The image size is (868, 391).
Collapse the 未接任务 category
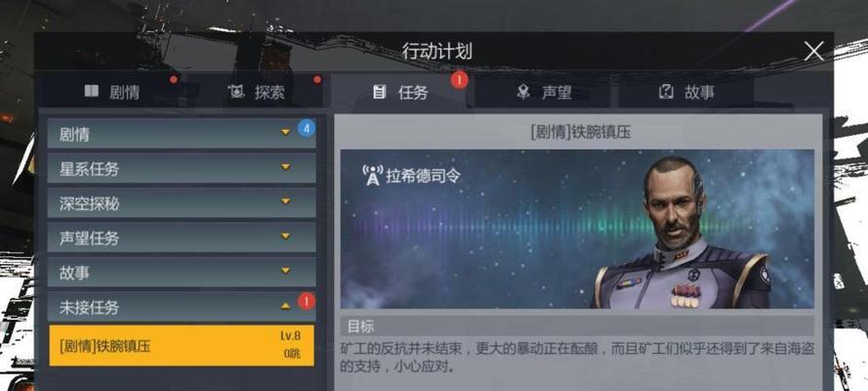182,307
